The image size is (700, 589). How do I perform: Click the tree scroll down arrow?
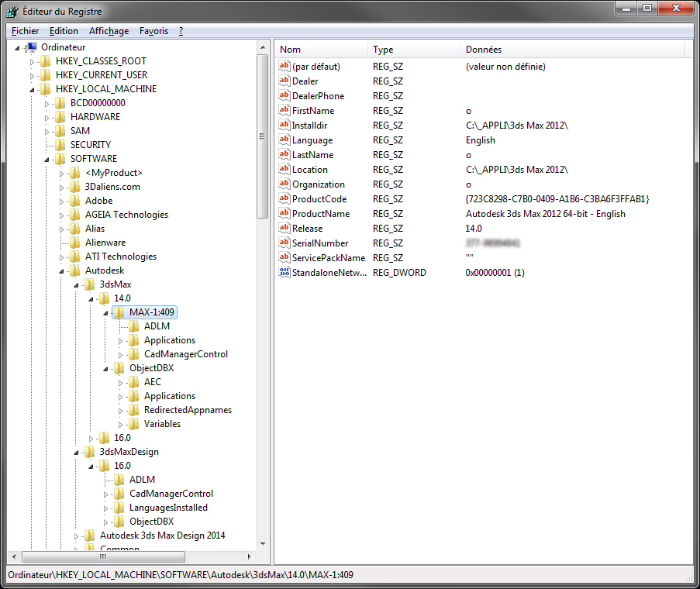[x=263, y=544]
